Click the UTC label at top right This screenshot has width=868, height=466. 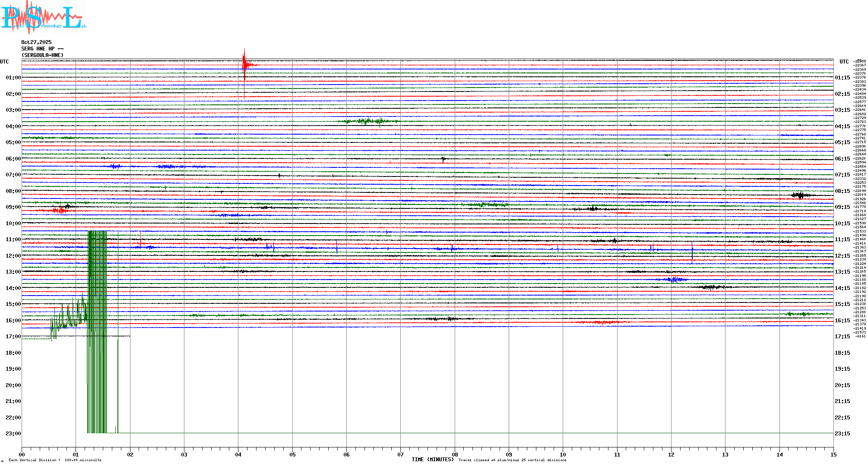(844, 62)
